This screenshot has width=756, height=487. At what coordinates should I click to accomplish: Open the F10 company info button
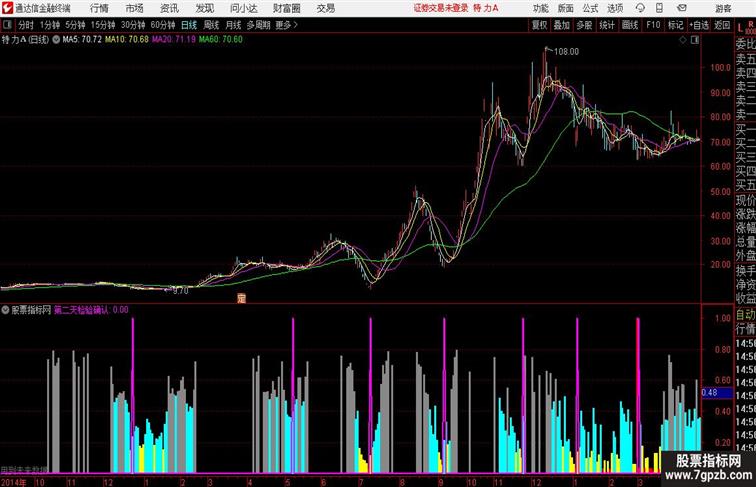click(x=653, y=25)
